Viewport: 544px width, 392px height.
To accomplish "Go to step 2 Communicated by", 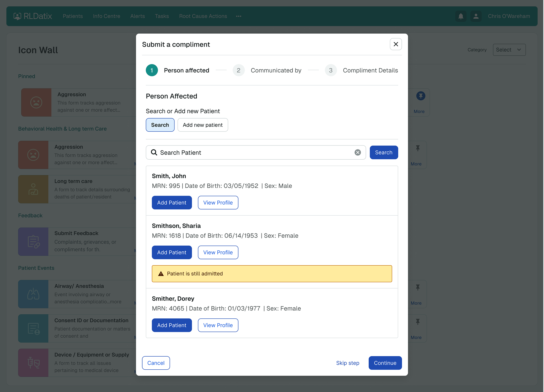I will click(267, 70).
